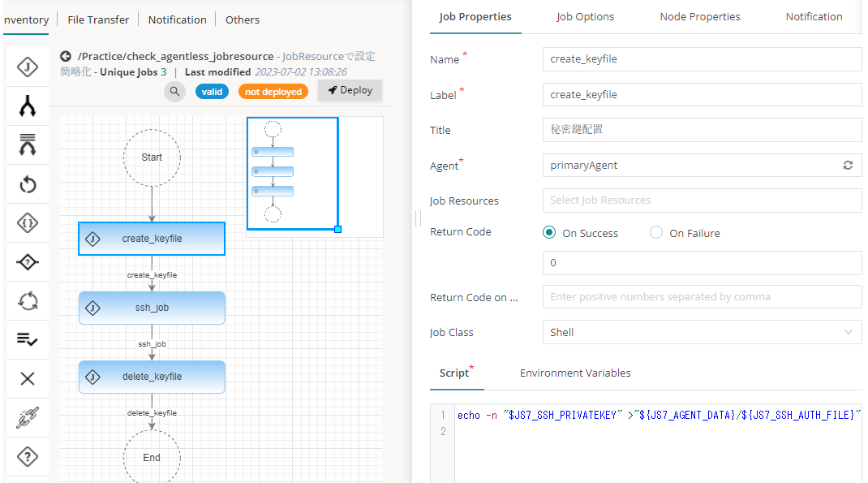Viewport: 868px width, 483px height.
Task: Pick the Retry instruction icon
Action: (x=27, y=183)
